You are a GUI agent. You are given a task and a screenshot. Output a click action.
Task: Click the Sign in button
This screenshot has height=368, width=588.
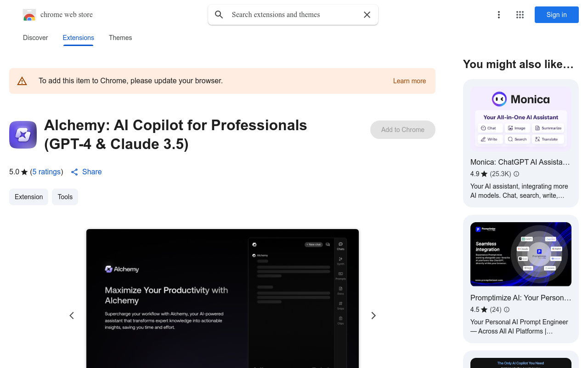point(557,15)
